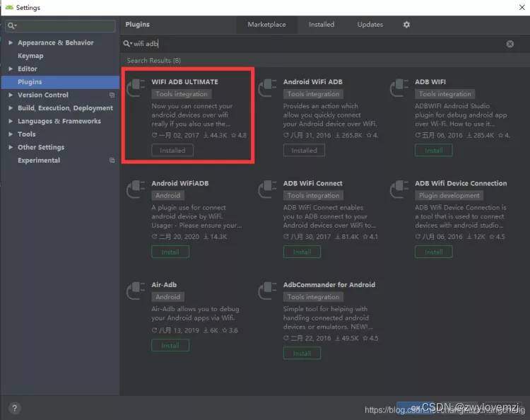
Task: Install the ADB Wifi Device Connection plugin
Action: point(434,252)
